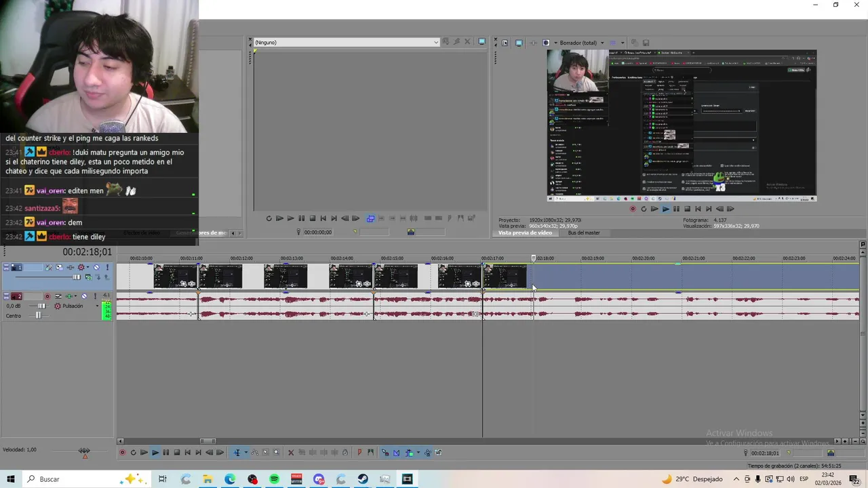Click Pause in the main transport bar
The width and height of the screenshot is (868, 488).
point(166,452)
